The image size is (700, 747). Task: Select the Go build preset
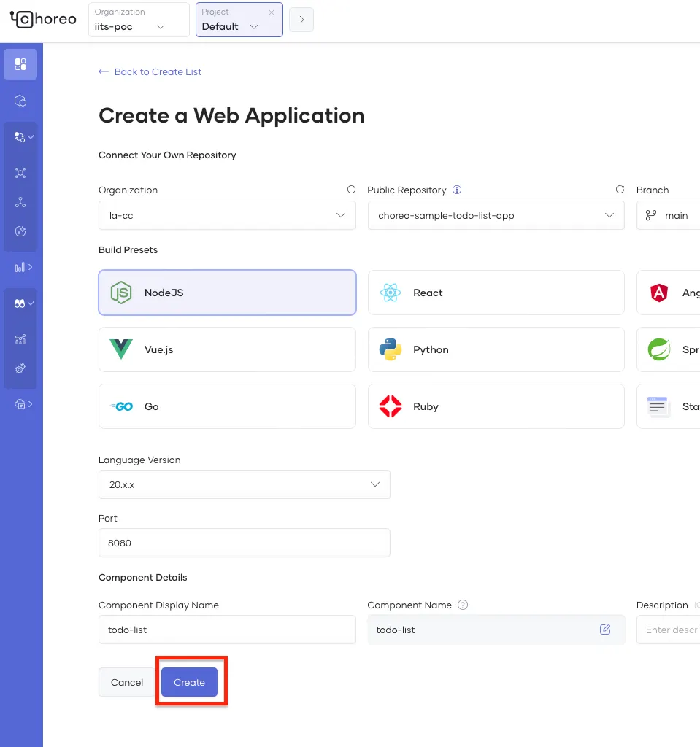227,406
